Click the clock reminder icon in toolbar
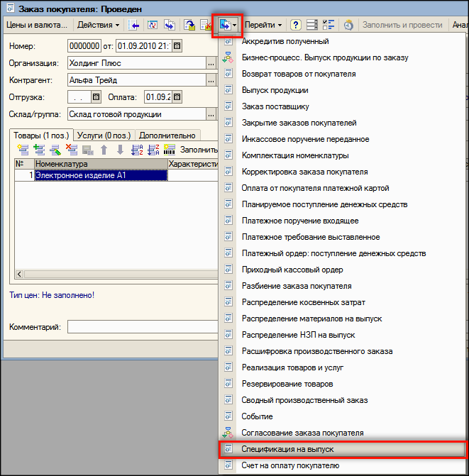 pos(348,25)
